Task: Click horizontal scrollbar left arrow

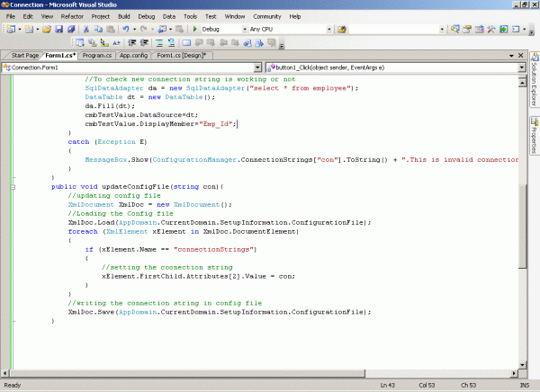Action: pos(4,373)
